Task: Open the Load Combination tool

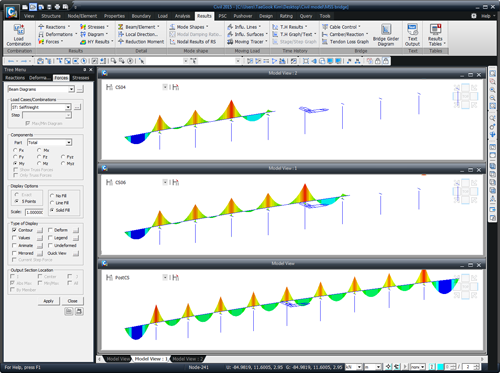Action: click(x=19, y=35)
